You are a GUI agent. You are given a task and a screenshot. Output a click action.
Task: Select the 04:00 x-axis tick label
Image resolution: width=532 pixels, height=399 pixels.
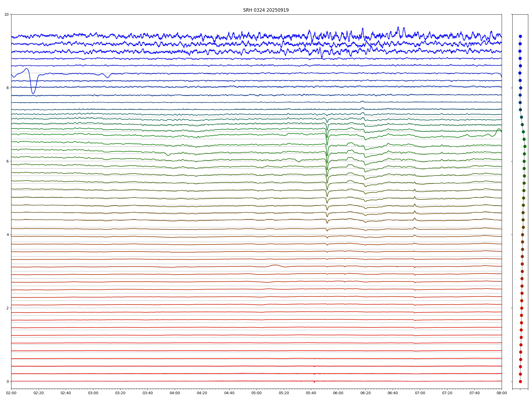point(175,393)
